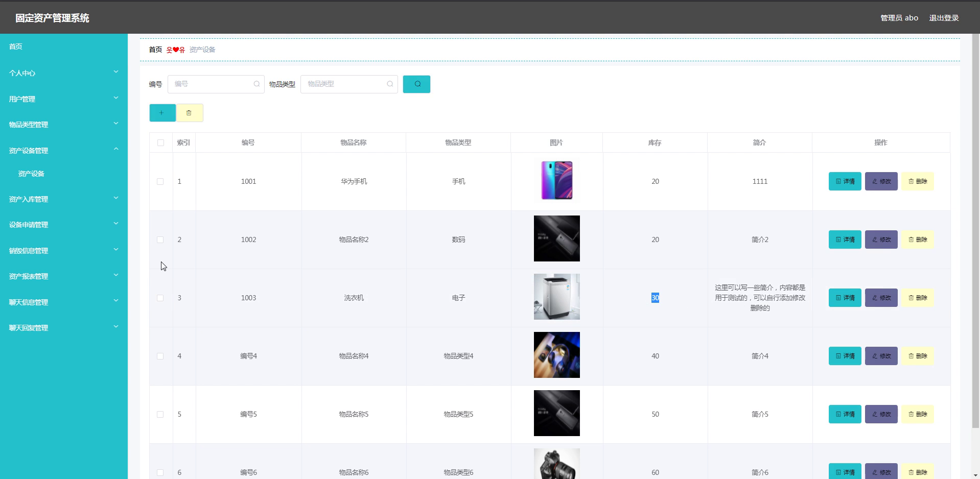Open 详情 for 洗衣机 row
Screen dimensions: 980x479
[845, 298]
